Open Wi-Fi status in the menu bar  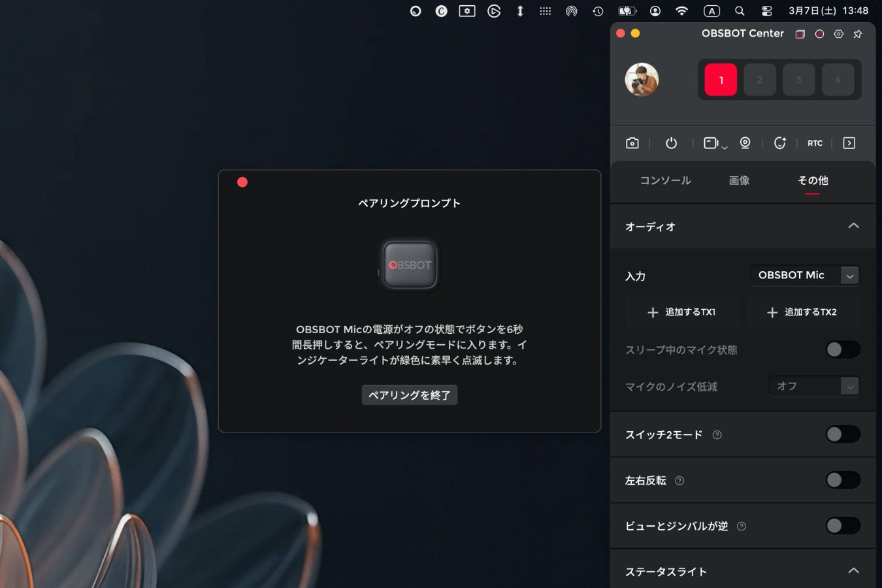point(681,11)
